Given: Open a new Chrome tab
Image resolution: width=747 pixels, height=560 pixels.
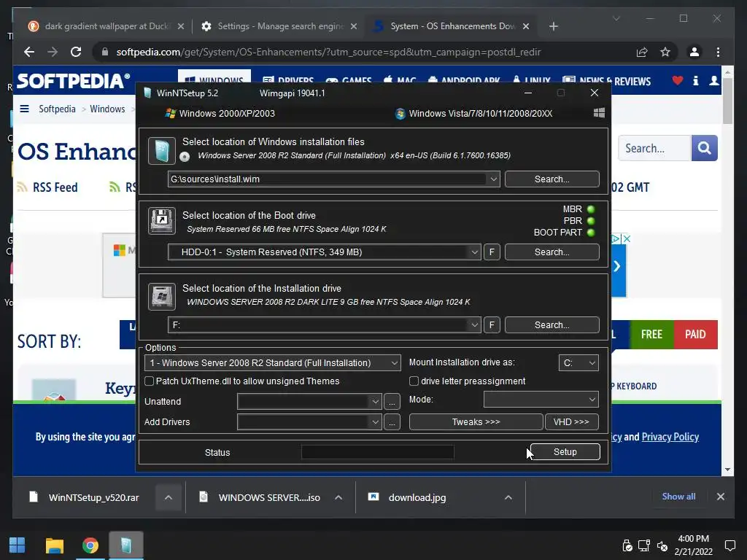Looking at the screenshot, I should [x=553, y=26].
